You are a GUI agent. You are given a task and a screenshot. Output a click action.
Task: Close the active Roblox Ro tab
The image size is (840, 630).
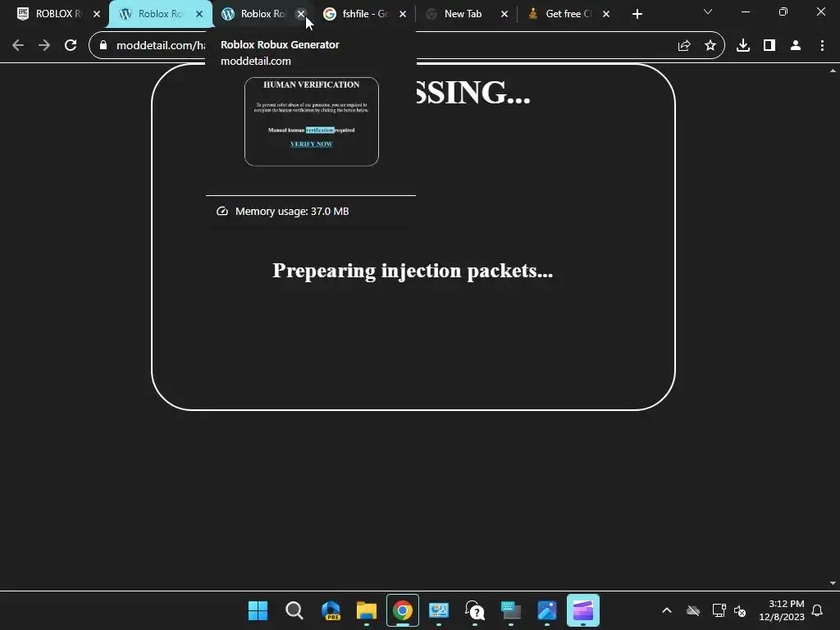pos(199,15)
